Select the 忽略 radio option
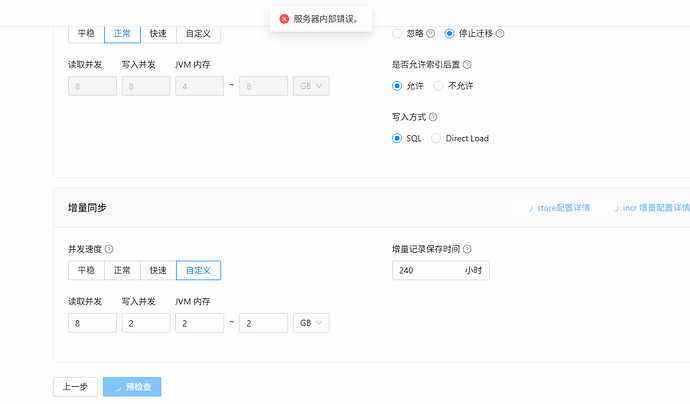 pyautogui.click(x=397, y=33)
